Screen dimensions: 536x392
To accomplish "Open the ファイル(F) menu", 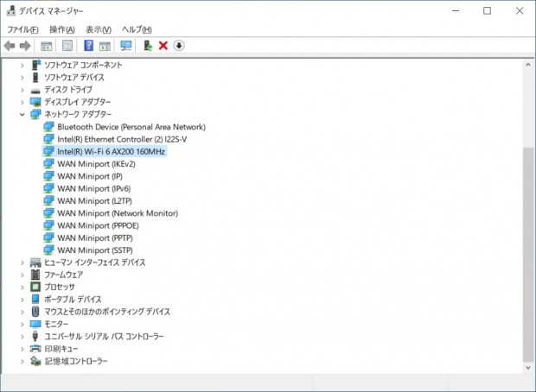I will coord(22,29).
